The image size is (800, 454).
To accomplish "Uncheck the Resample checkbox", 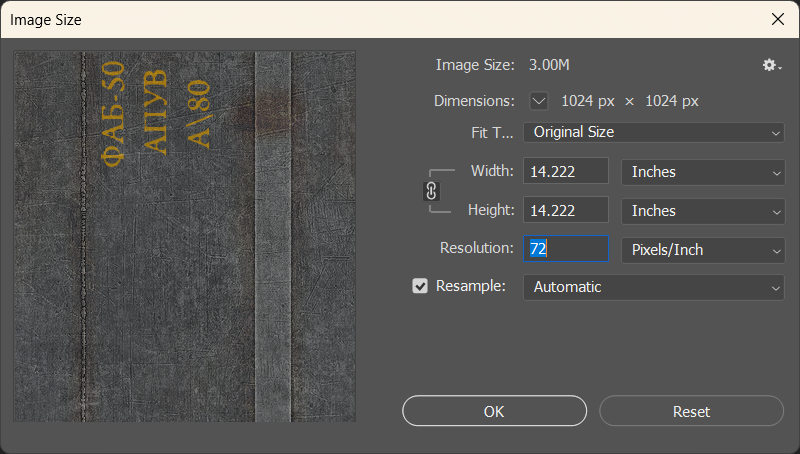I will [x=420, y=286].
